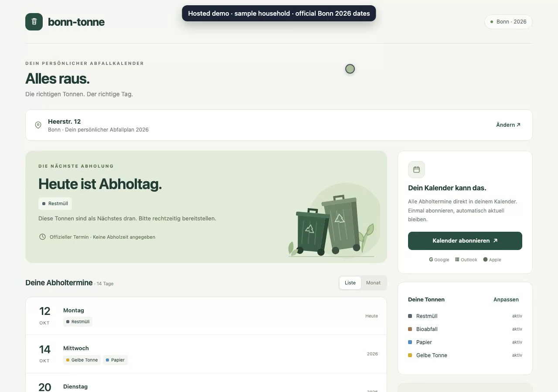Click the Restmüll tag in the Montag row
558x392 pixels.
coord(78,321)
